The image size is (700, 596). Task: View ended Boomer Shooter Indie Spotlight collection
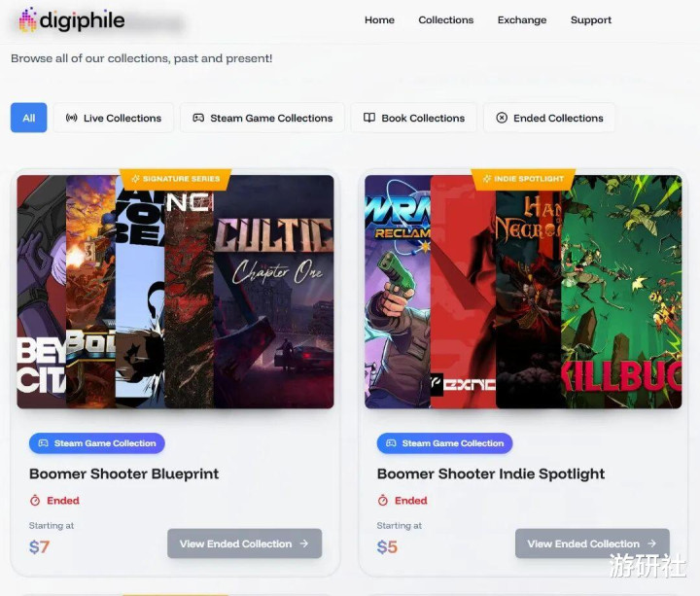pos(592,543)
